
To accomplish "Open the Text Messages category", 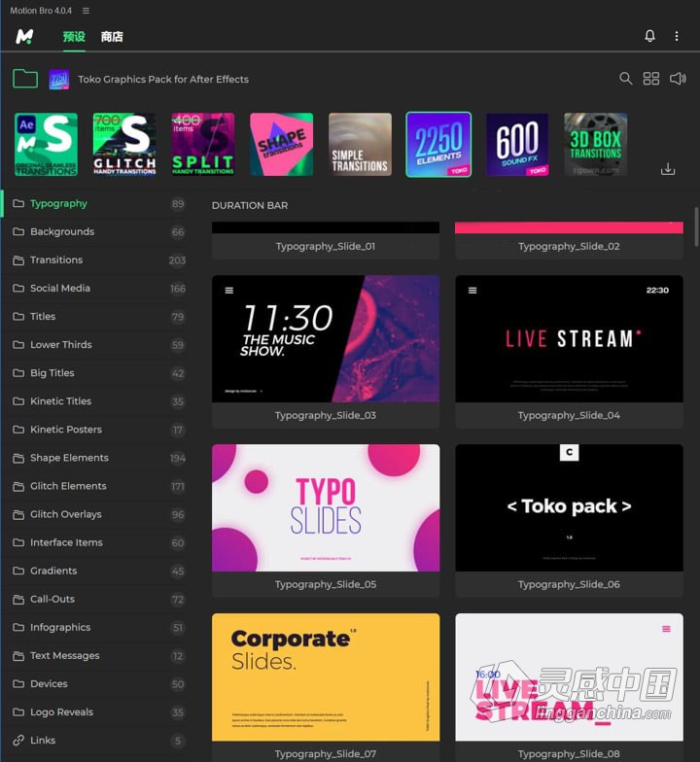I will point(97,655).
